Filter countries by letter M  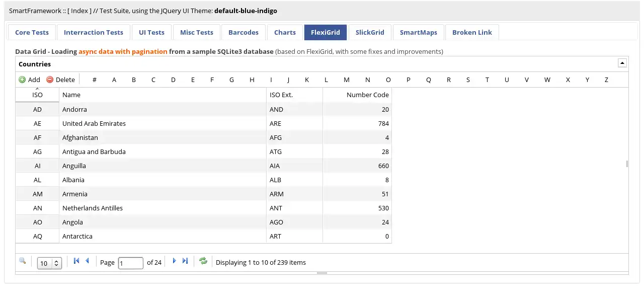click(x=346, y=80)
